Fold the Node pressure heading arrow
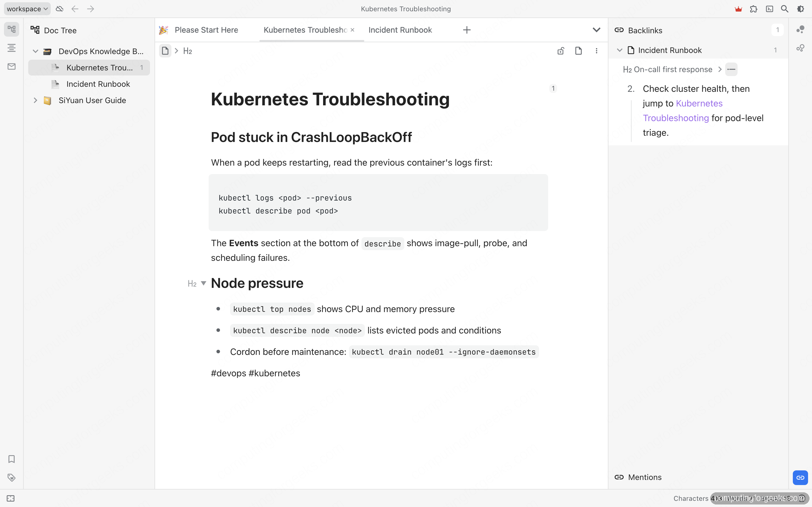The width and height of the screenshot is (812, 507). click(203, 283)
